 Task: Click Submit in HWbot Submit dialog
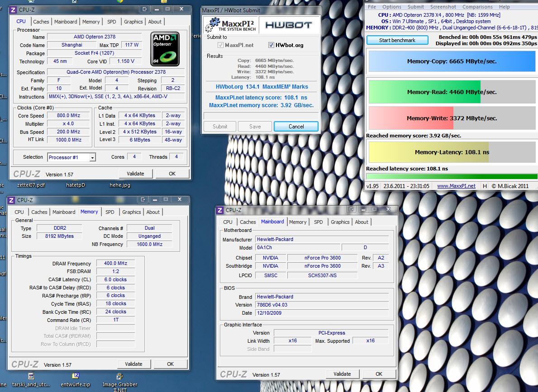tap(219, 127)
